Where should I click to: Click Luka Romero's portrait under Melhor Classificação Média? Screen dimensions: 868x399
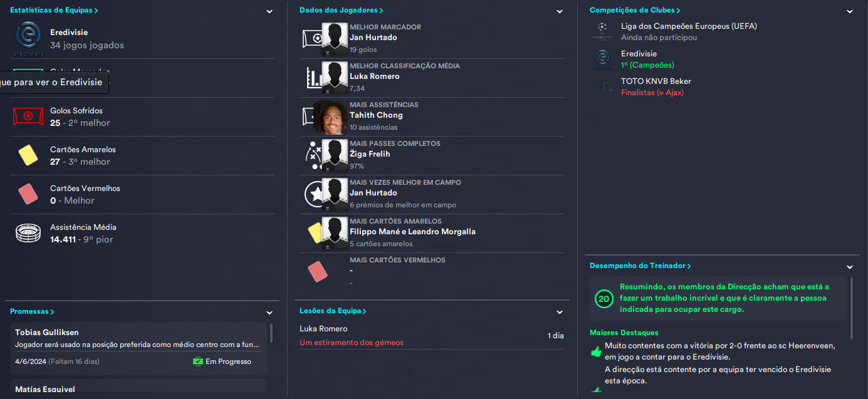pyautogui.click(x=334, y=78)
